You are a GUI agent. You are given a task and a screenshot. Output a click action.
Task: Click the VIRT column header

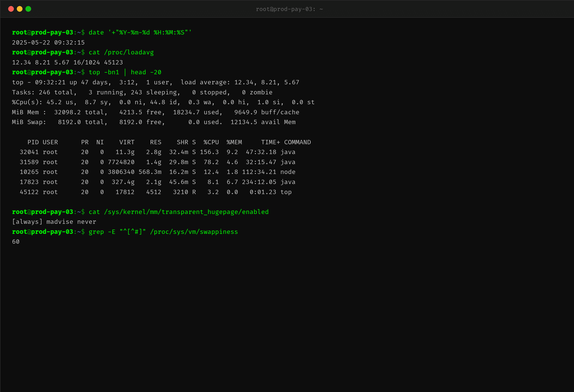click(x=127, y=142)
